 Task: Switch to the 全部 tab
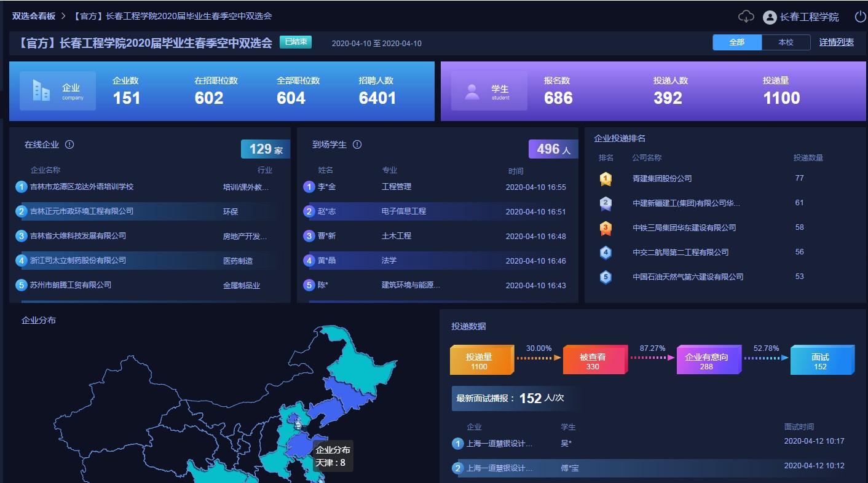pos(737,42)
